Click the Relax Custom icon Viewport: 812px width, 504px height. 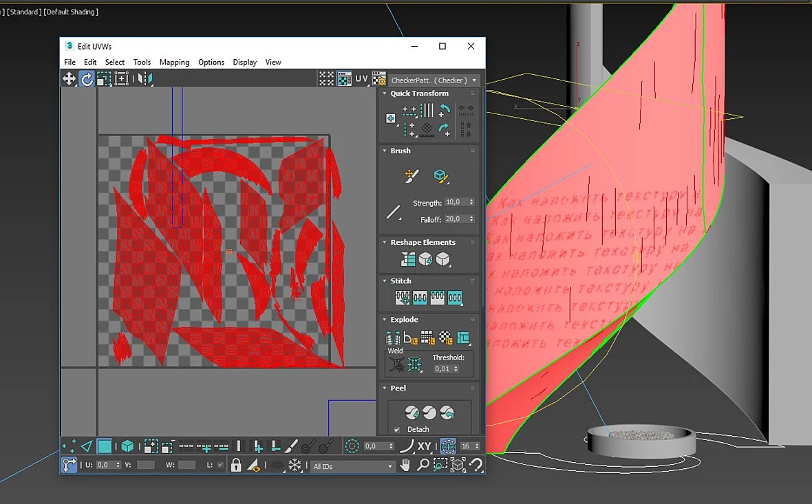442,259
